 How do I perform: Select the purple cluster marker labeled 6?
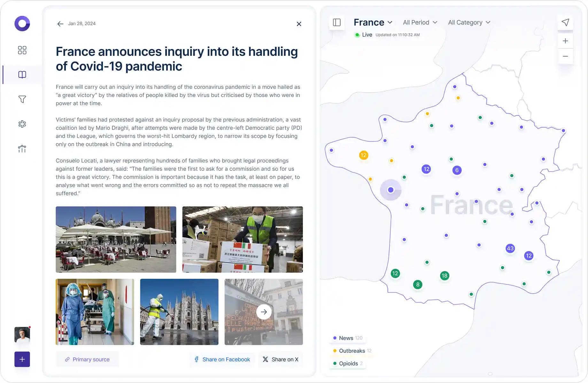click(457, 170)
